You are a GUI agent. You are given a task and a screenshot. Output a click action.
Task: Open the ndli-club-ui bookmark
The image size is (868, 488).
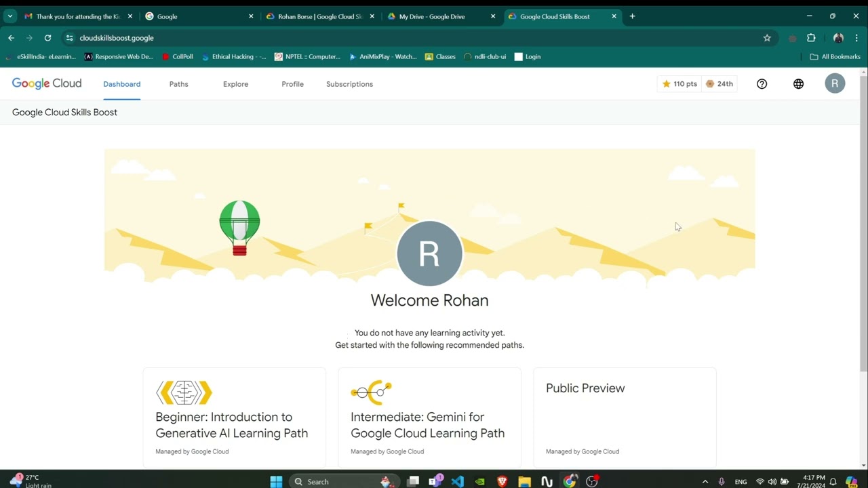(x=485, y=57)
